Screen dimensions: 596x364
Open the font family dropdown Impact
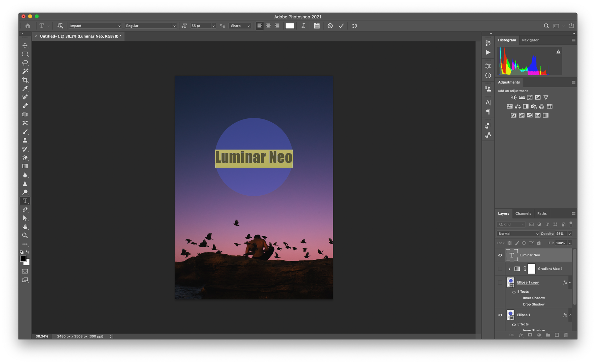95,26
